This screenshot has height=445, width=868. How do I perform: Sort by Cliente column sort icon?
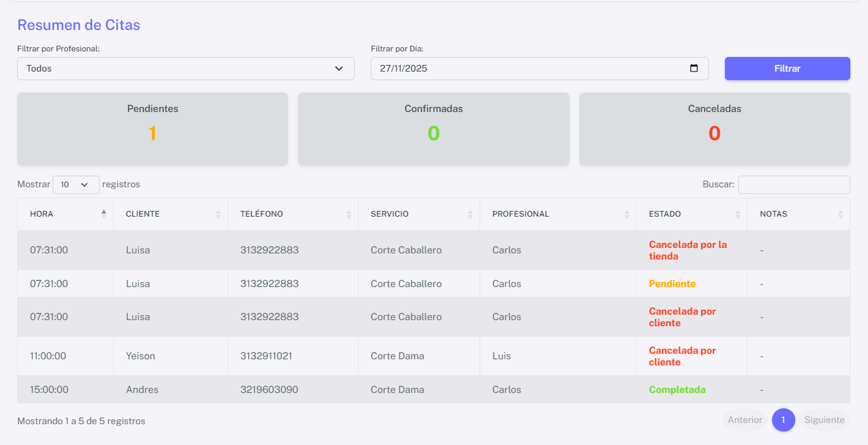click(x=218, y=214)
